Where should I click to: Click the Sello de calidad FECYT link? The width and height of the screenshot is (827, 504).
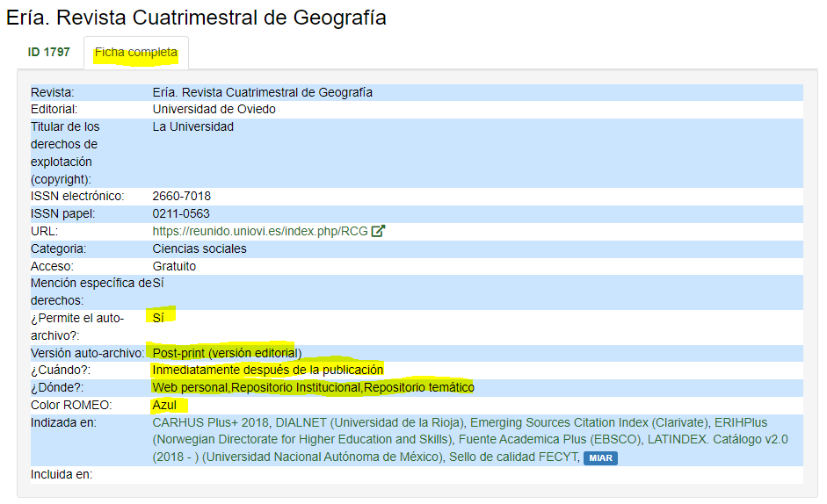(512, 457)
